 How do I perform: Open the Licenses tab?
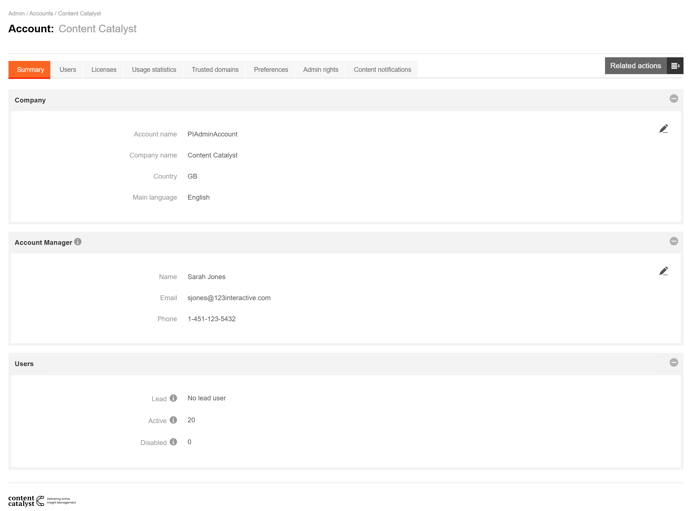pos(104,70)
